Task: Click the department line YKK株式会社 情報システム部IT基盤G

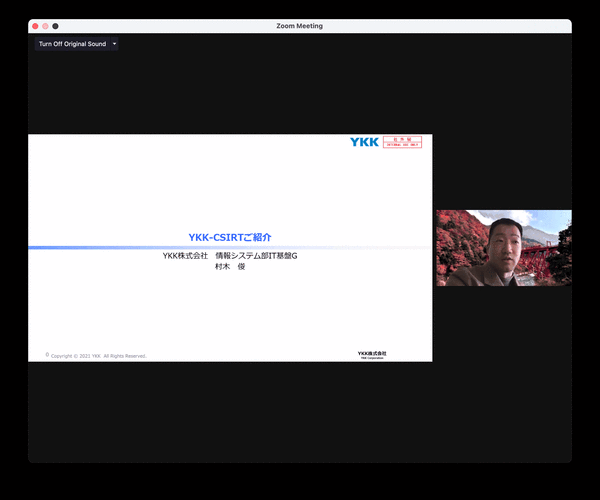Action: click(x=230, y=256)
